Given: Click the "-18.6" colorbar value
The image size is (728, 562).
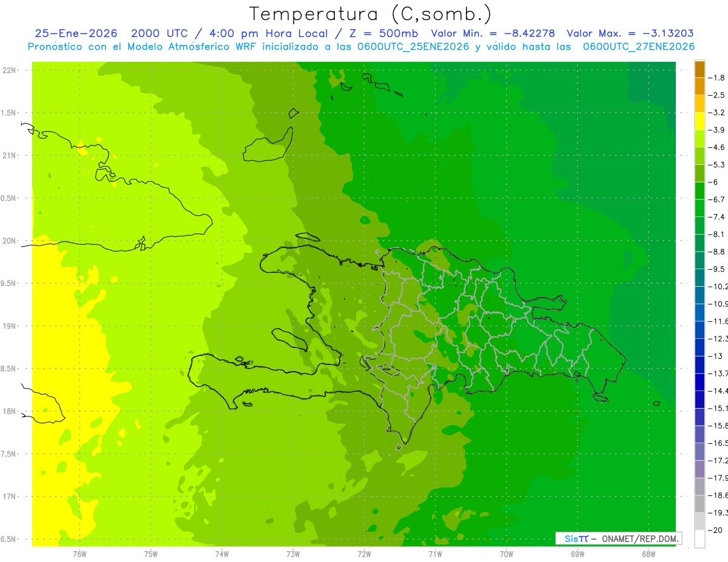Looking at the screenshot, I should [x=718, y=495].
